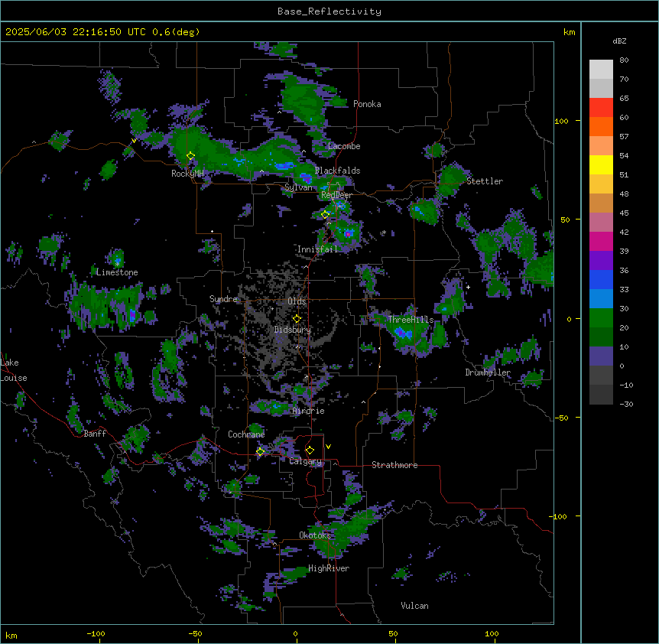Click the Innisfail city label
This screenshot has height=644, width=659.
[x=317, y=249]
